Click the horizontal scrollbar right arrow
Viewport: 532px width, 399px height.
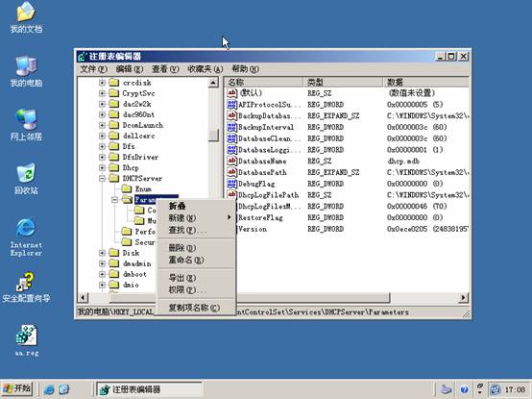[x=463, y=298]
